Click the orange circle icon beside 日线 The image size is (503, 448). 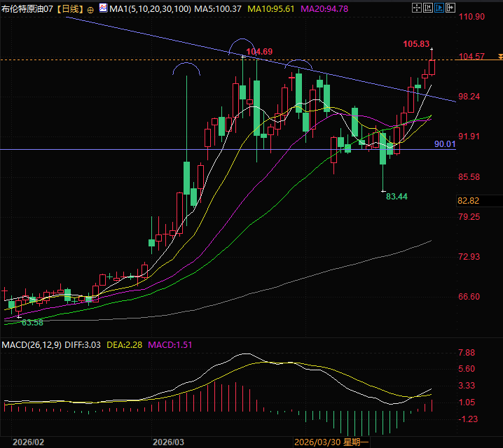point(90,9)
